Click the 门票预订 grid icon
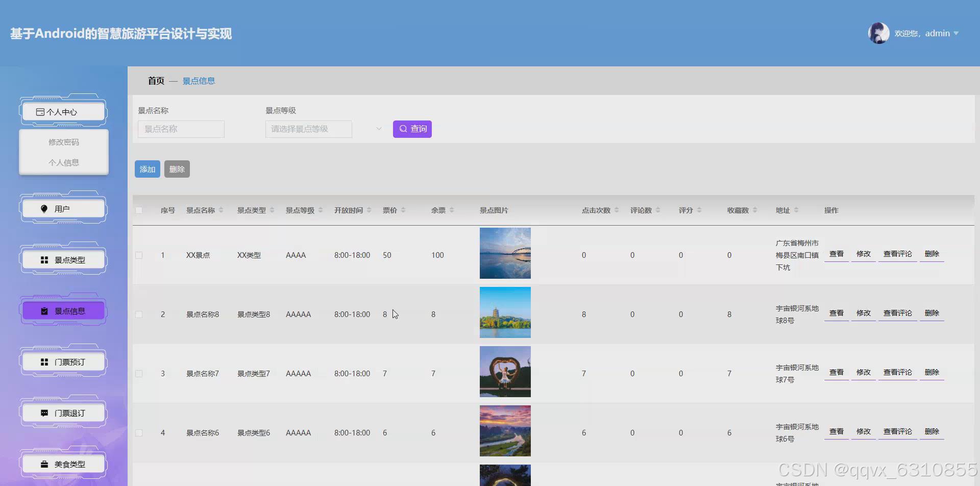Image resolution: width=980 pixels, height=486 pixels. pos(44,362)
